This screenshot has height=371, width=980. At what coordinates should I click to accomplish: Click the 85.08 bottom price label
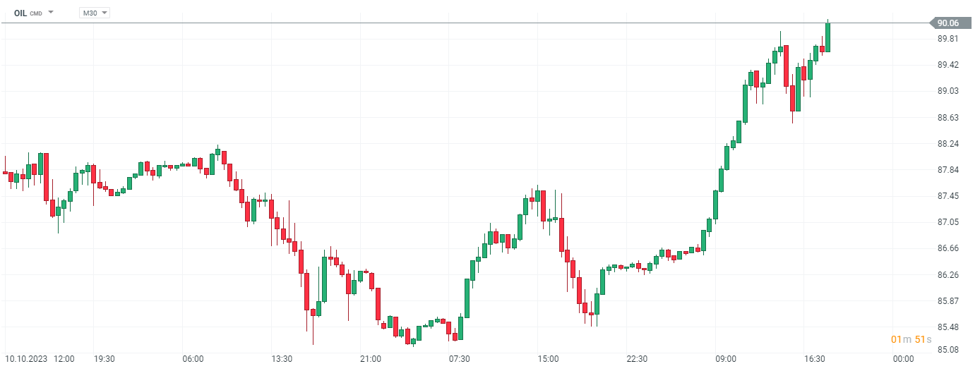click(948, 350)
